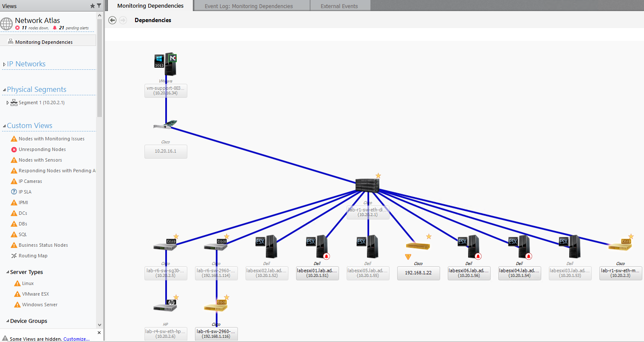Open Nodes with Monitoring Issues view

[x=51, y=139]
